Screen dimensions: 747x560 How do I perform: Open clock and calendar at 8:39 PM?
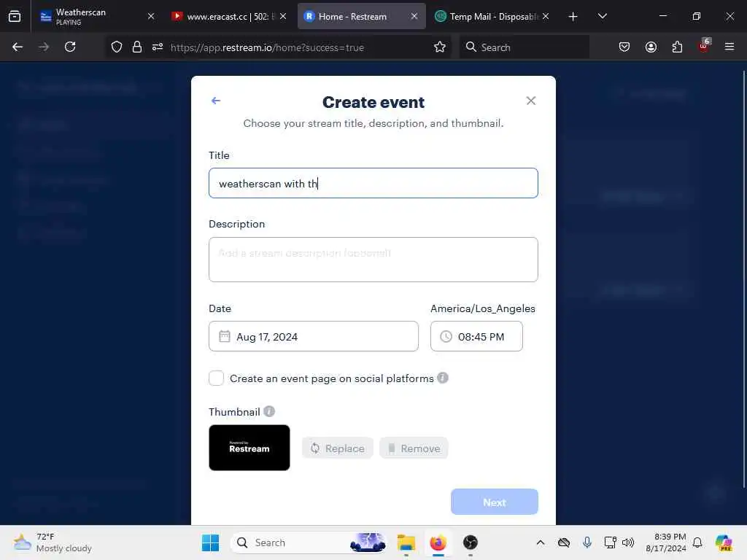[x=665, y=542]
